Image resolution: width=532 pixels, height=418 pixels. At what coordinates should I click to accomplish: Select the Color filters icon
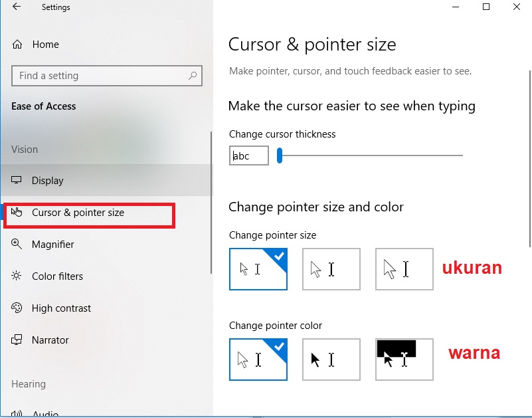click(15, 276)
